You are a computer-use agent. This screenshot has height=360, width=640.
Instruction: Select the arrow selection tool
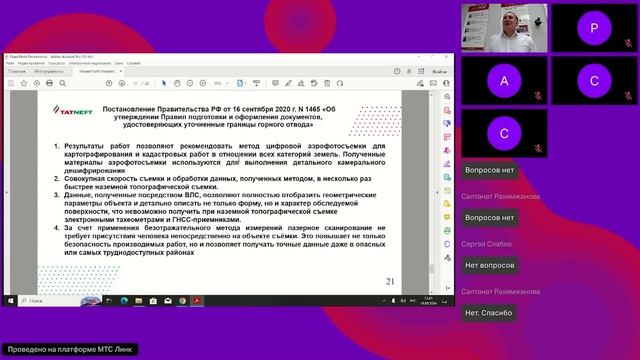[164, 83]
